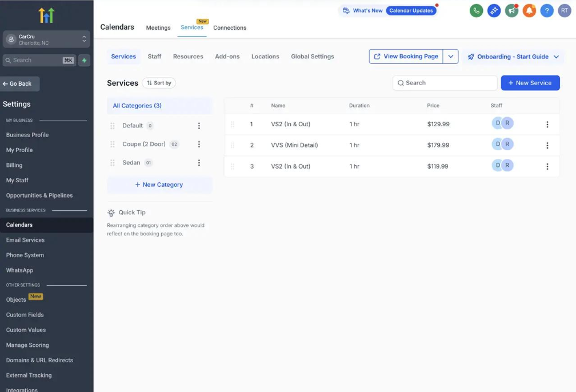576x392 pixels.
Task: Open Custom Fields settings
Action: tap(25, 315)
